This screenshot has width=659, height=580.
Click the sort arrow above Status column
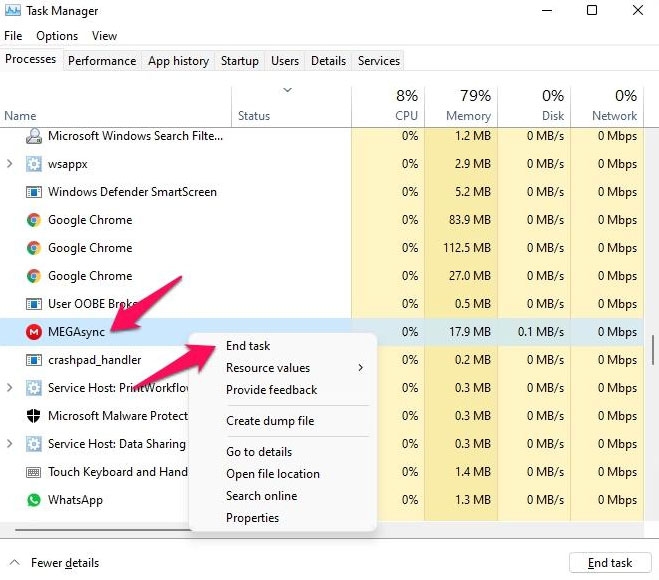click(287, 90)
